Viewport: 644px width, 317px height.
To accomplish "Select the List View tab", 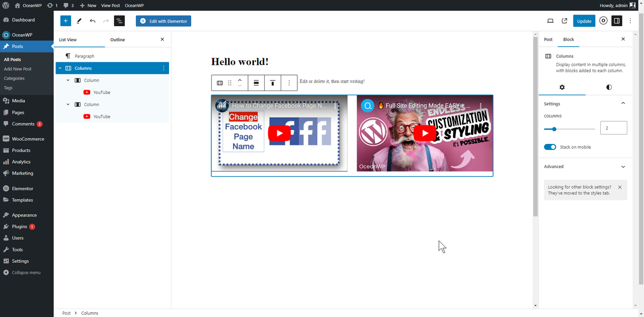I will (x=68, y=40).
